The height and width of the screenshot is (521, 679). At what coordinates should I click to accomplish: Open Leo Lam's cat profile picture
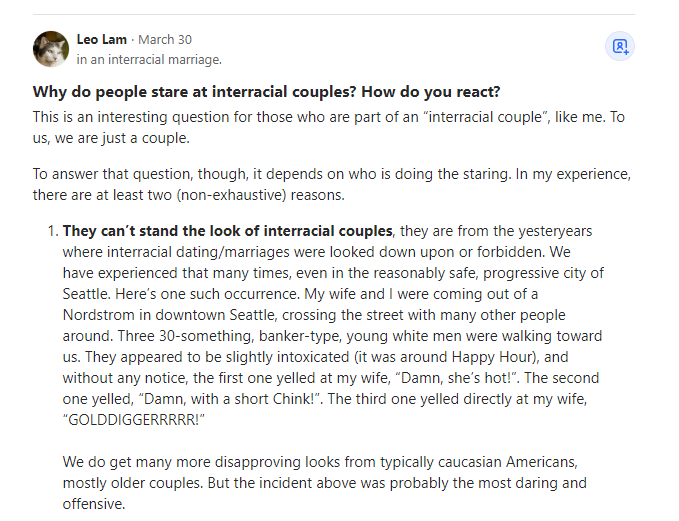click(x=51, y=49)
